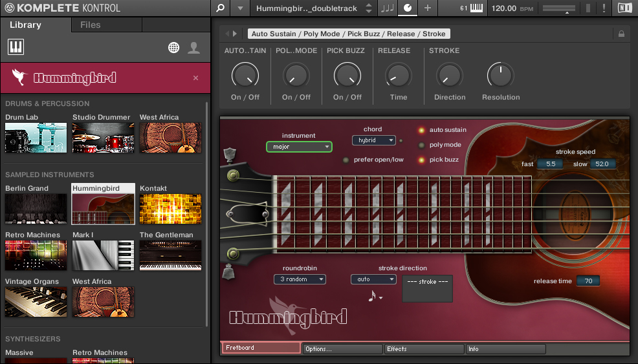The image size is (638, 364).
Task: Select the factory content globe icon
Action: [173, 47]
